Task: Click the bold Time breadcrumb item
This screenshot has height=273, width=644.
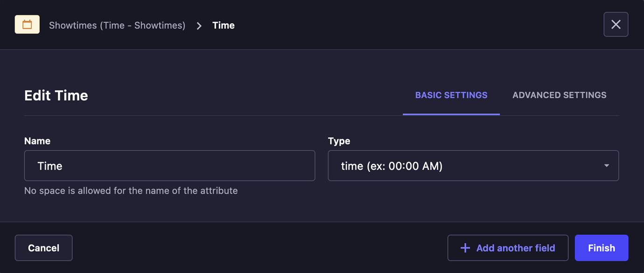Action: (x=224, y=26)
